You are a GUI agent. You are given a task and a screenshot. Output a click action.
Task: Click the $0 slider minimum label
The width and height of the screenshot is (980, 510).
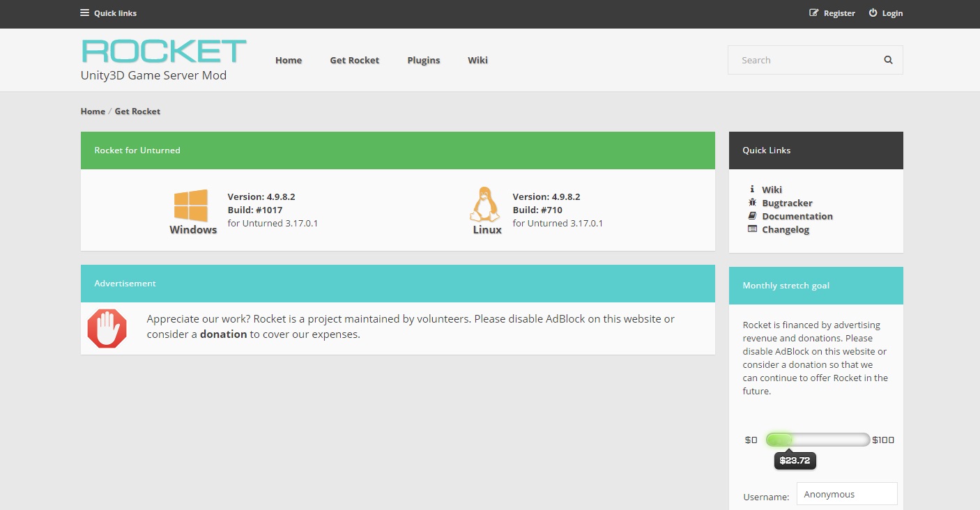point(751,440)
